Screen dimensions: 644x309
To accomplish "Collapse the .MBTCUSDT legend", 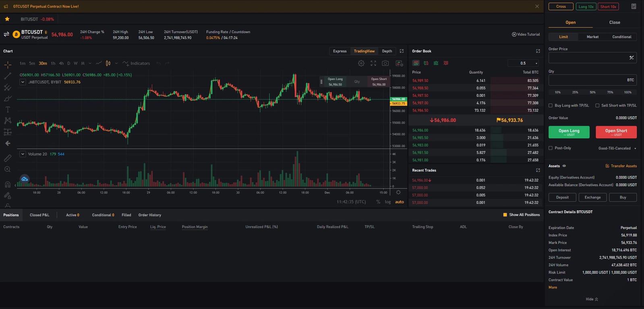I will tap(23, 82).
